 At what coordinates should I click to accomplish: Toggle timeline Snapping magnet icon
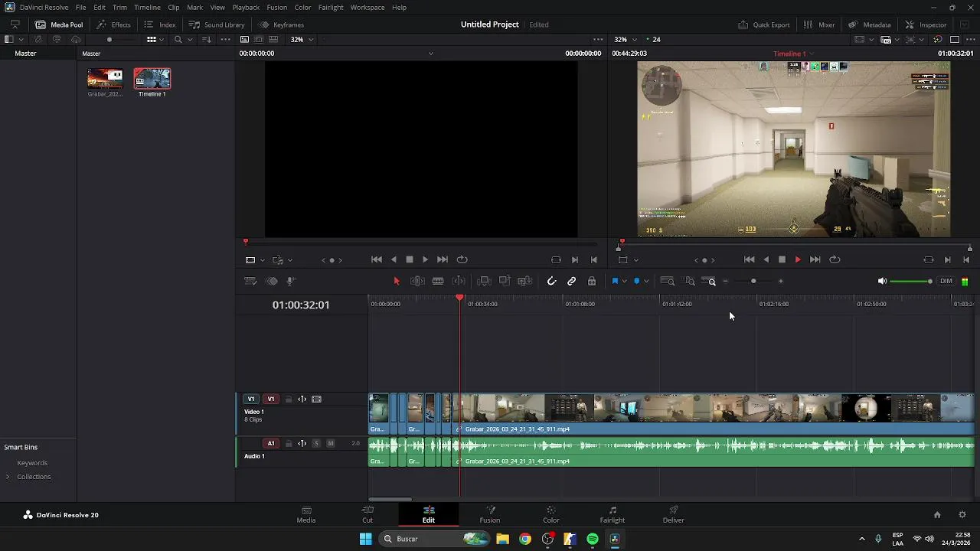click(551, 282)
